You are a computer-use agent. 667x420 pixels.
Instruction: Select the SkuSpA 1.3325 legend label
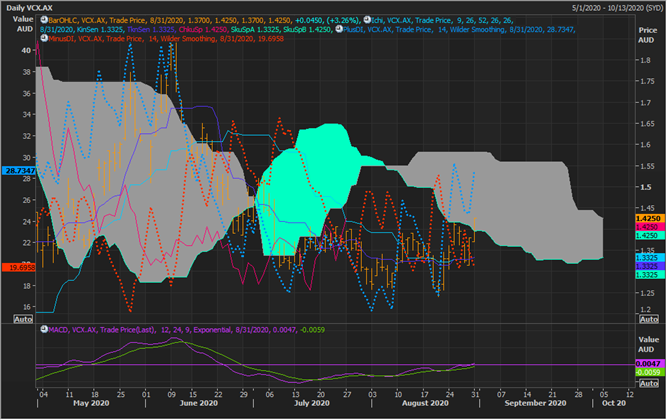click(254, 30)
